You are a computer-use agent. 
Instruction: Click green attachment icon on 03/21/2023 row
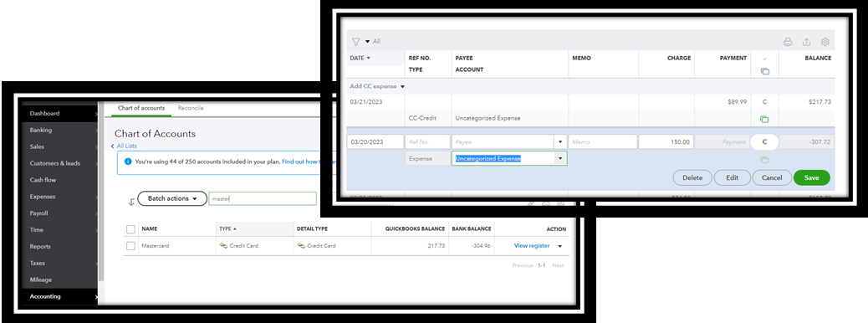point(764,119)
